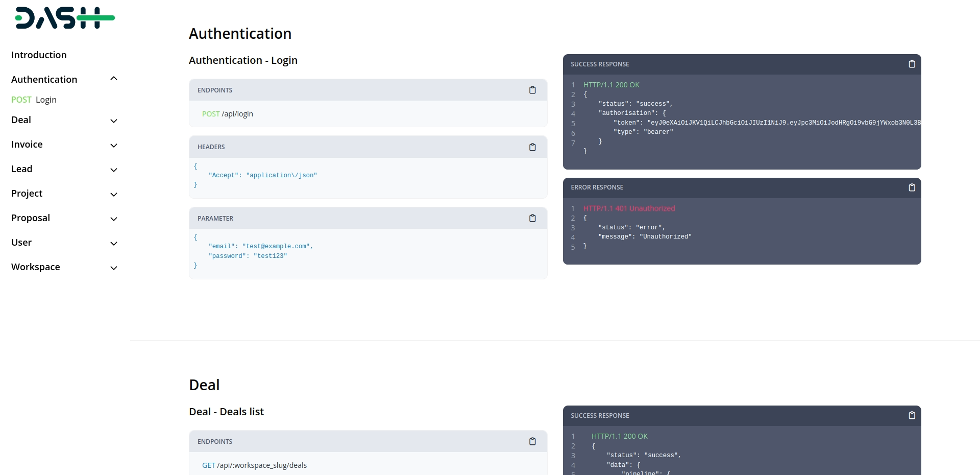Go to POST Login sidebar link
The height and width of the screenshot is (475, 980).
(34, 100)
